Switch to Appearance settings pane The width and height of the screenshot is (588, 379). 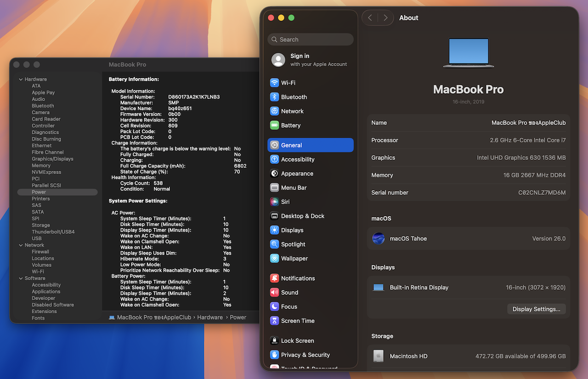coord(297,174)
